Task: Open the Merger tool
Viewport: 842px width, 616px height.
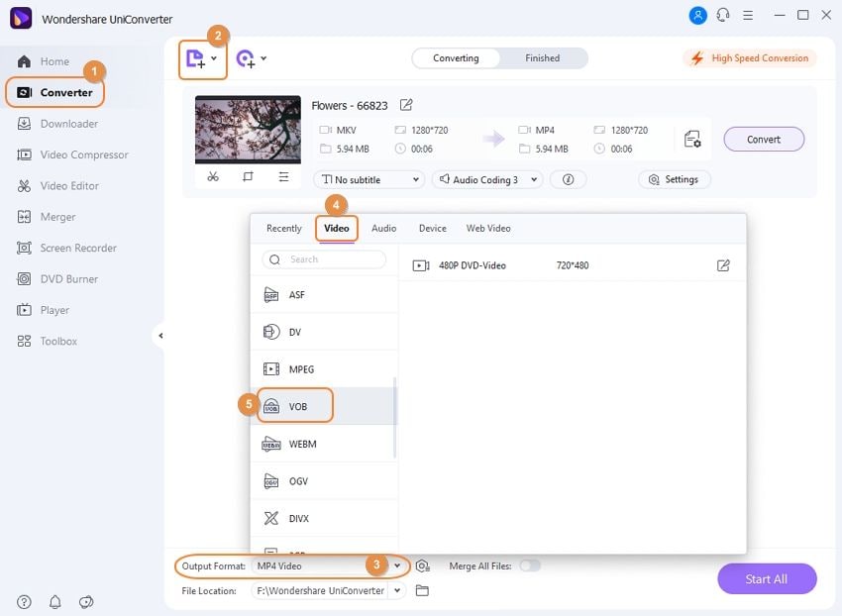Action: 47,217
